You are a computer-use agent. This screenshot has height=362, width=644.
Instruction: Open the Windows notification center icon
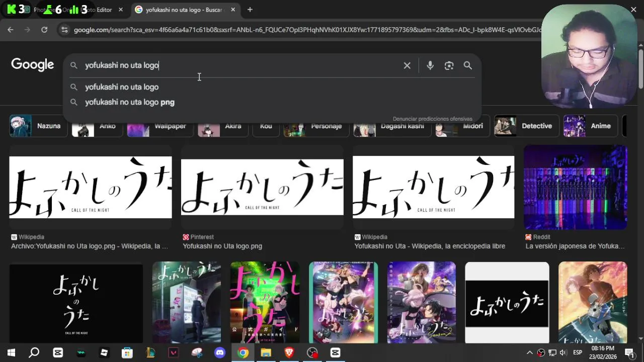629,352
